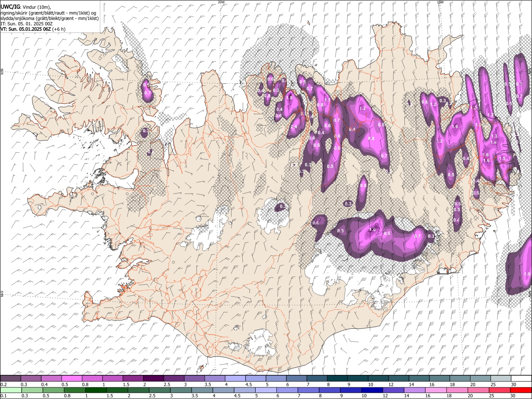Click the "VT: Sun. 05.01.2025 06Z (+6 h)" line
532x399 pixels.
(33, 29)
